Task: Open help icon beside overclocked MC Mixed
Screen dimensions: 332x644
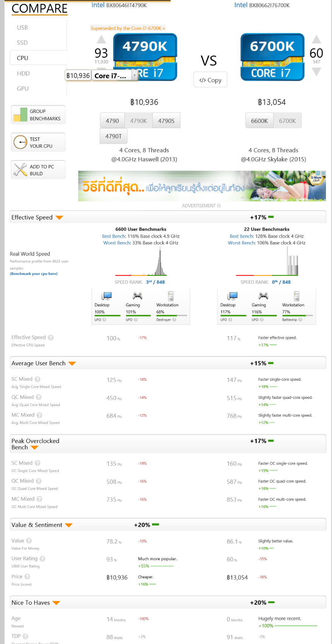Action: (39, 499)
